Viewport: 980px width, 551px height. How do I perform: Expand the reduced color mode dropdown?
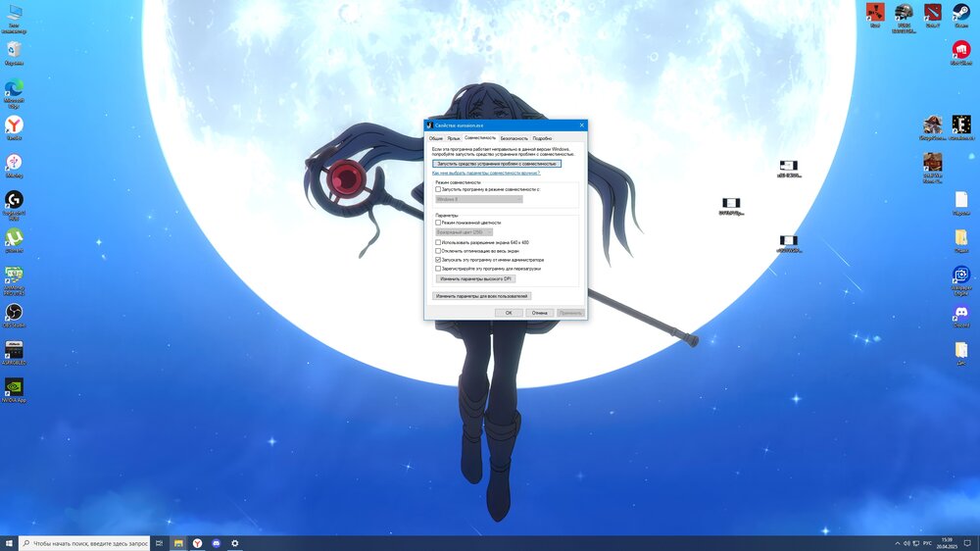pyautogui.click(x=464, y=232)
